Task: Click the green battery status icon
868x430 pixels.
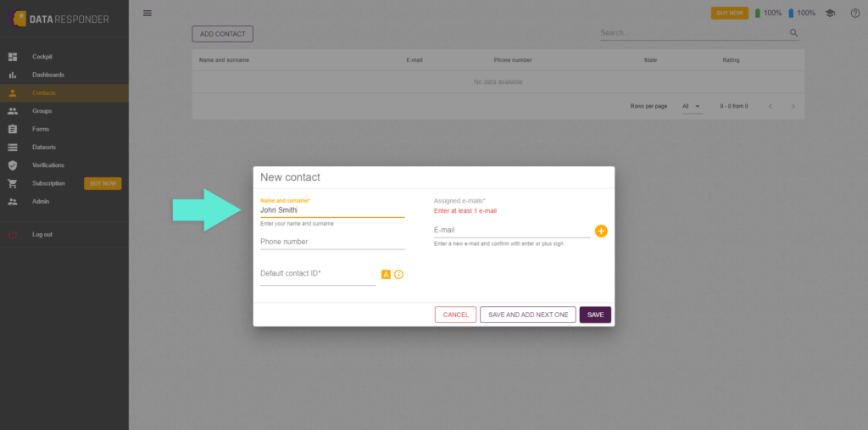Action: tap(758, 13)
